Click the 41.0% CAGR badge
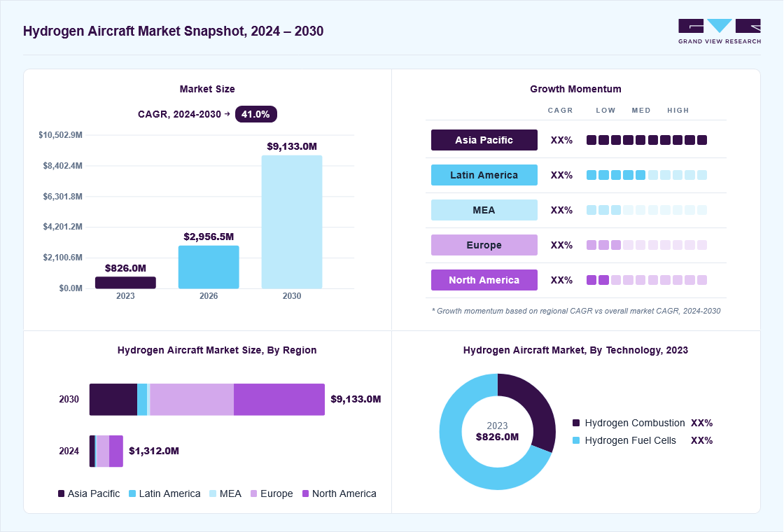This screenshot has width=784, height=532. [x=255, y=114]
